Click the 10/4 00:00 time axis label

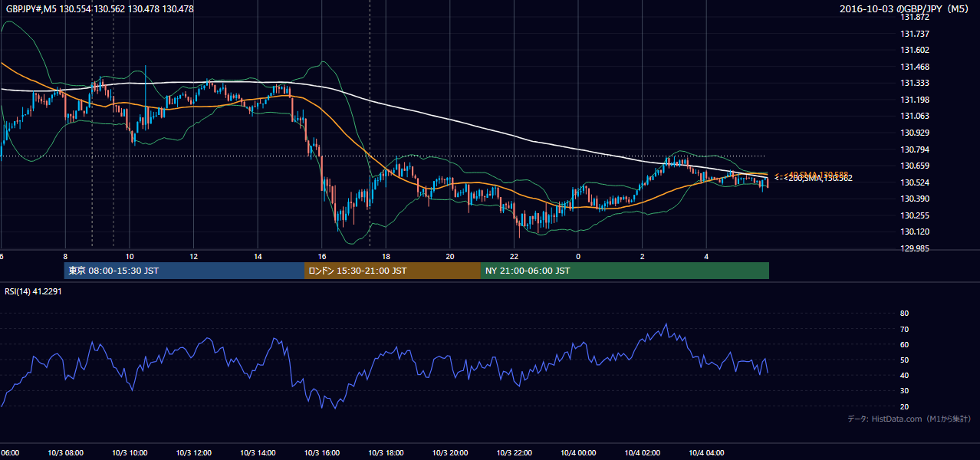(x=578, y=453)
